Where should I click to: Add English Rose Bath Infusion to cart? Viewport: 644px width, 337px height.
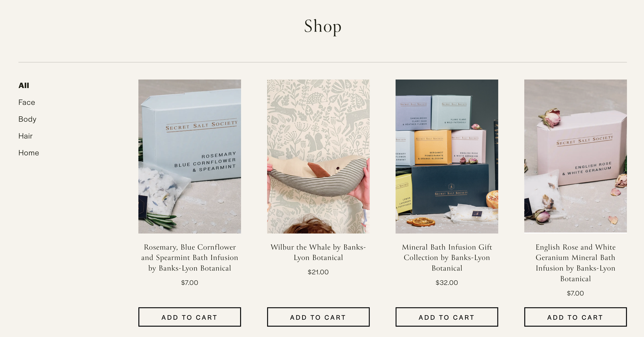click(x=575, y=317)
